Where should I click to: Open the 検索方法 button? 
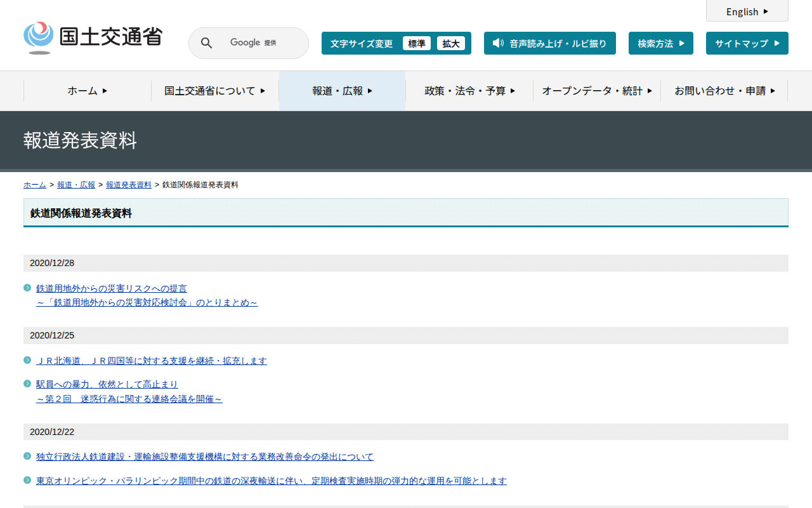tap(660, 43)
